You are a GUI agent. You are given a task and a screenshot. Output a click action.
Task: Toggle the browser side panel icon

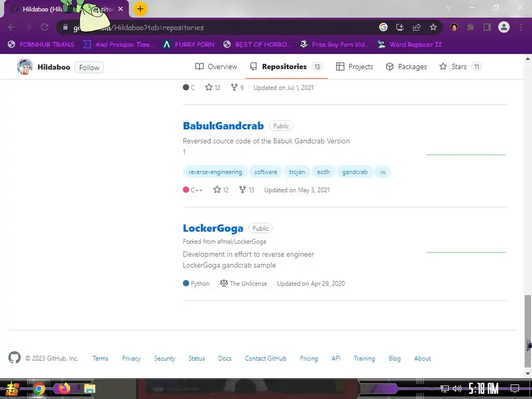[487, 27]
